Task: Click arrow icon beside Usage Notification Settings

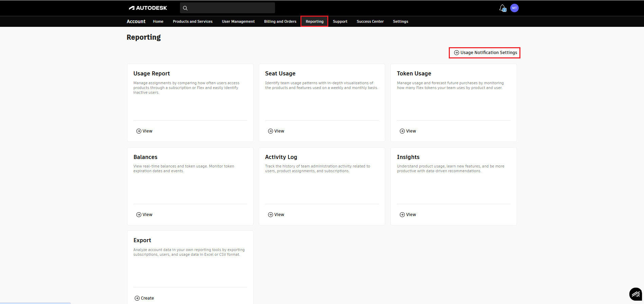Action: 457,53
